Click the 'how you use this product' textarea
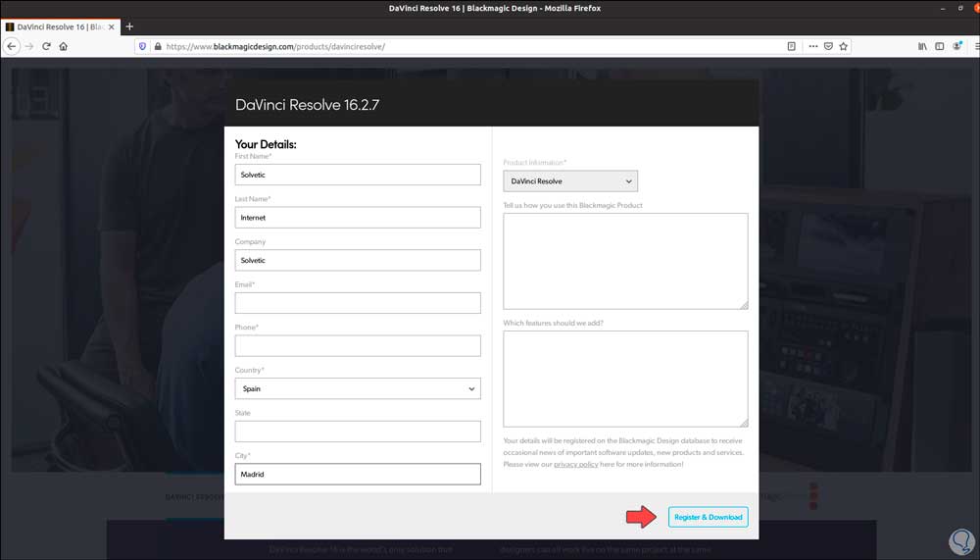 click(x=625, y=261)
